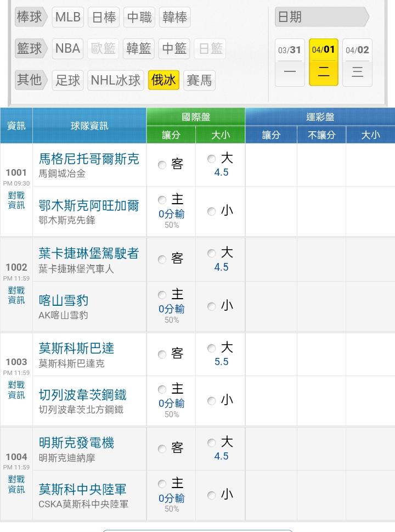Viewport: 395px width, 532px height.
Task: Open the 韓籃 basketball filter
Action: tap(138, 48)
